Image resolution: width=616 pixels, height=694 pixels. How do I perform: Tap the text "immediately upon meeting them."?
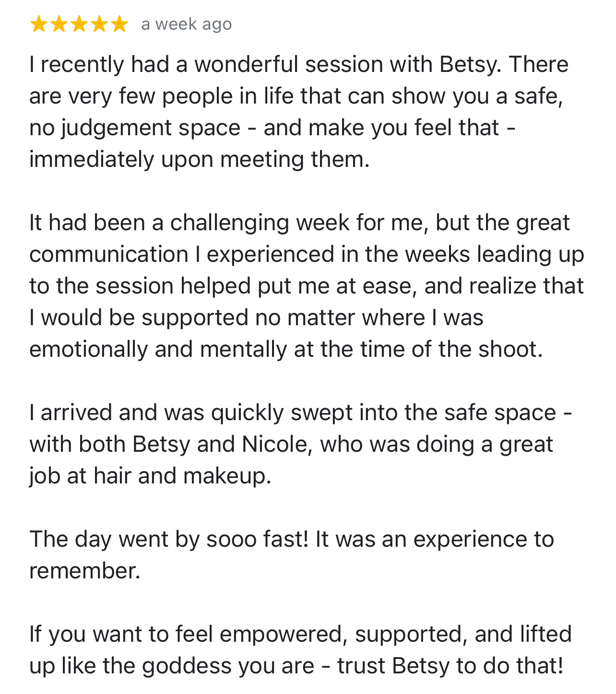point(199,159)
